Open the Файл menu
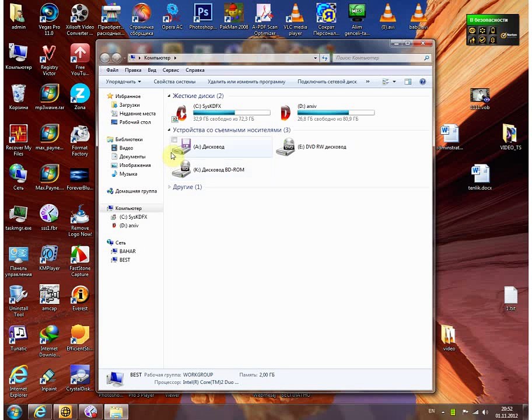 pos(113,70)
